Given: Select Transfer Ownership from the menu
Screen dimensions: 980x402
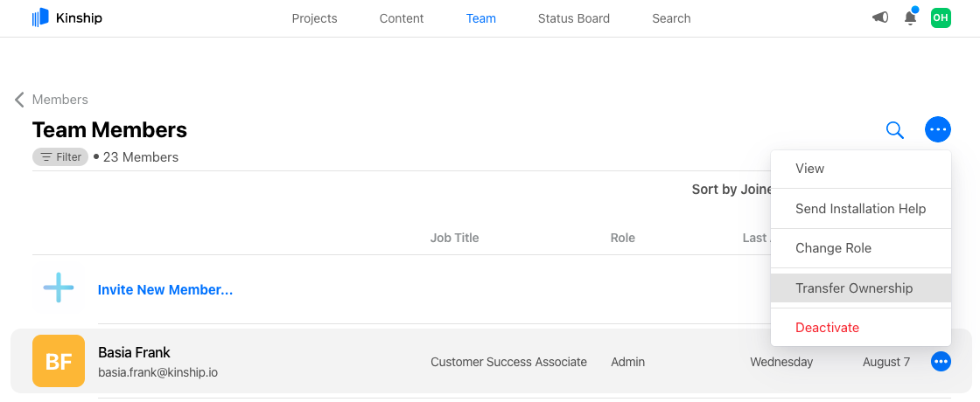Looking at the screenshot, I should click(853, 288).
